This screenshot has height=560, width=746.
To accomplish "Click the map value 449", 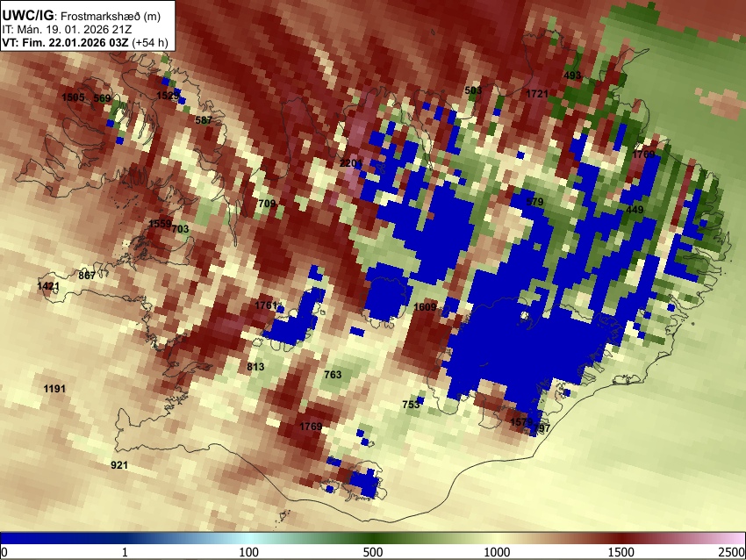I will [x=635, y=210].
